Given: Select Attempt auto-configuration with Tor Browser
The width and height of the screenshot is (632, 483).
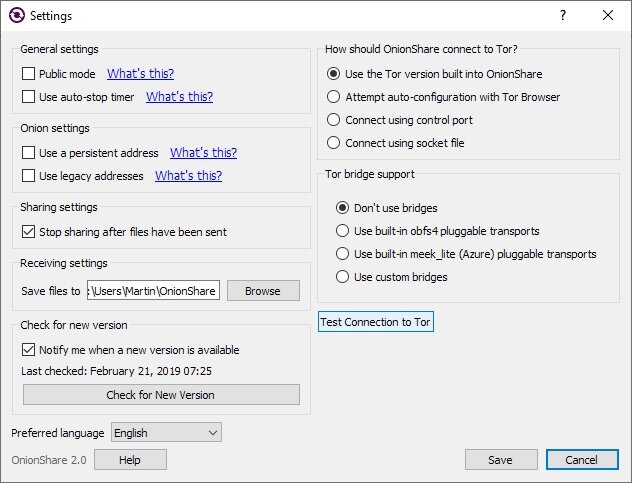Looking at the screenshot, I should coord(333,97).
